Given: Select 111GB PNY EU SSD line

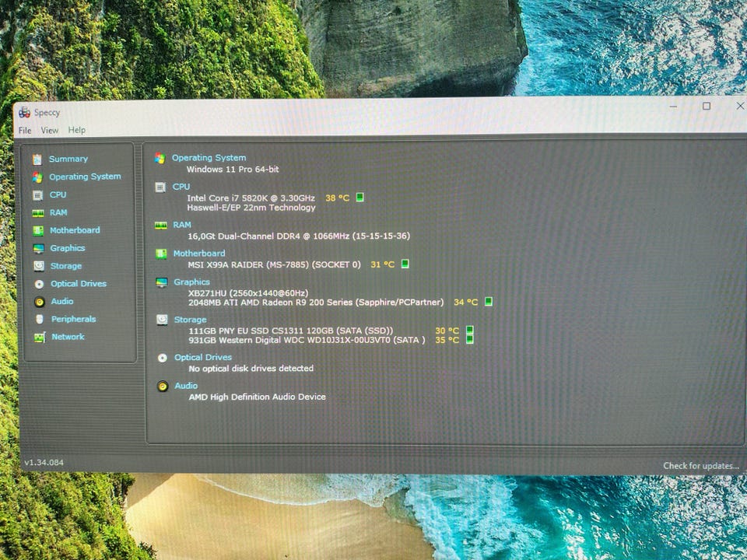Looking at the screenshot, I should coord(291,331).
